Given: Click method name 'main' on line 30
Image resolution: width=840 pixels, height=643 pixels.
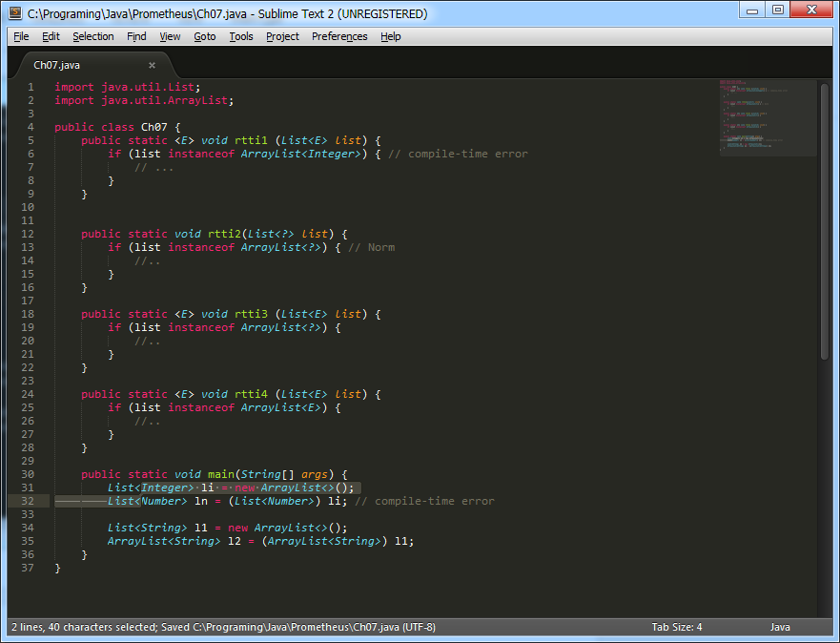Looking at the screenshot, I should pos(220,474).
